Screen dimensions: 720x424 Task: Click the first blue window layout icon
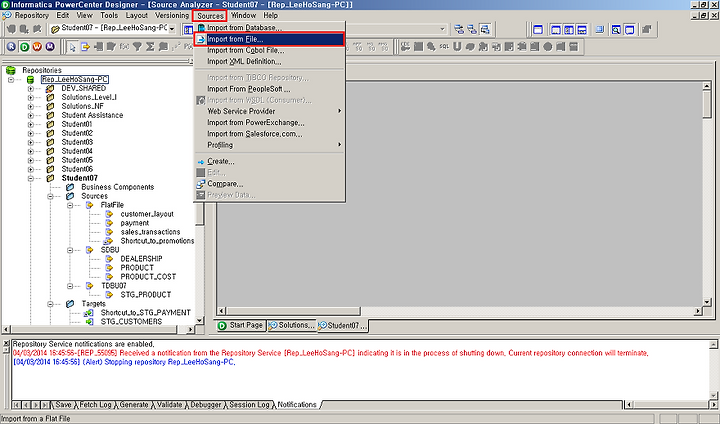538,30
